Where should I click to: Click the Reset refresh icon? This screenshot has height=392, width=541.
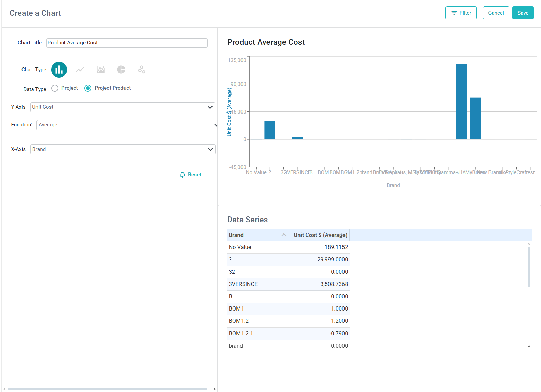click(x=182, y=175)
